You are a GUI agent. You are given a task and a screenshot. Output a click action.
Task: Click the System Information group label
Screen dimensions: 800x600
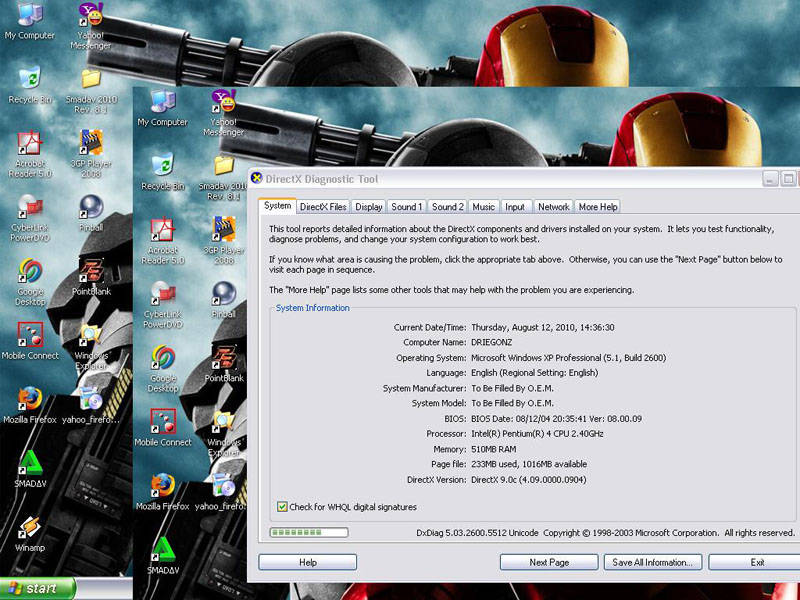[x=313, y=308]
